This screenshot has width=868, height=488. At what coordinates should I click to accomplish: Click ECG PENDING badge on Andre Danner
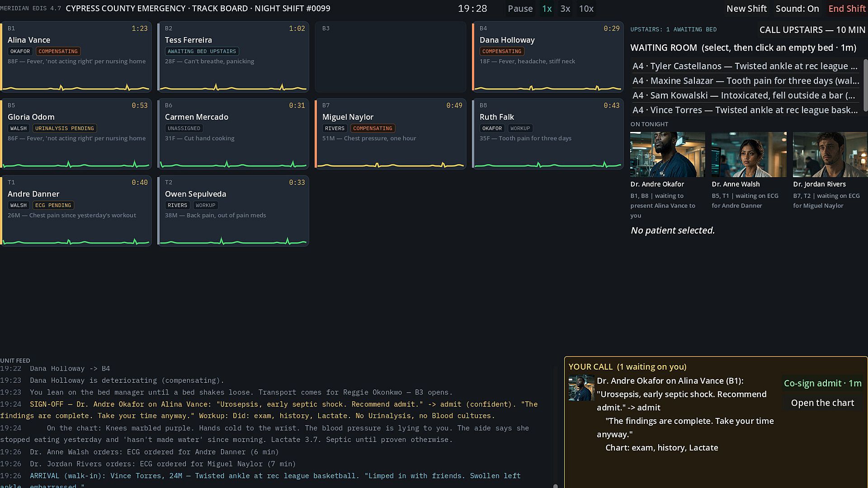coord(53,205)
